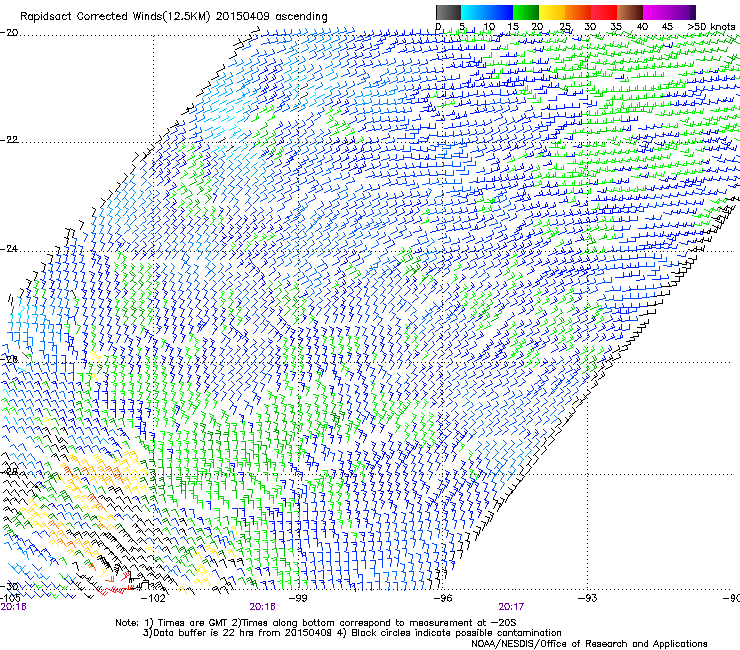
Task: Click the '20' label under the color bar
Action: (538, 27)
